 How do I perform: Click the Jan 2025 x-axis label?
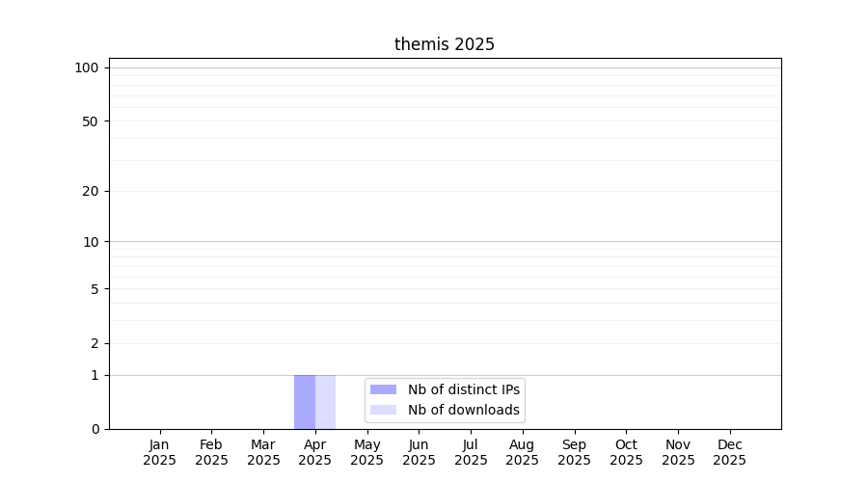click(x=160, y=452)
